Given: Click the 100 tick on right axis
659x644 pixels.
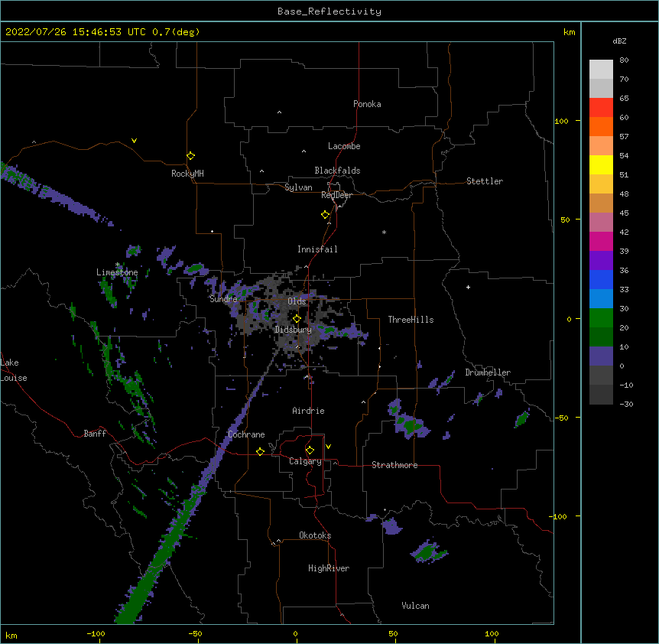Looking at the screenshot, I should click(x=561, y=121).
